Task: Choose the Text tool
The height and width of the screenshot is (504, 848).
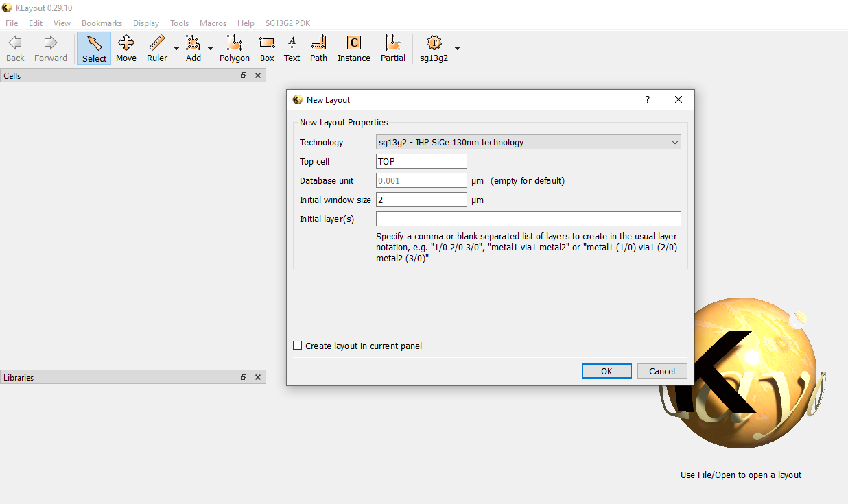Action: 292,49
